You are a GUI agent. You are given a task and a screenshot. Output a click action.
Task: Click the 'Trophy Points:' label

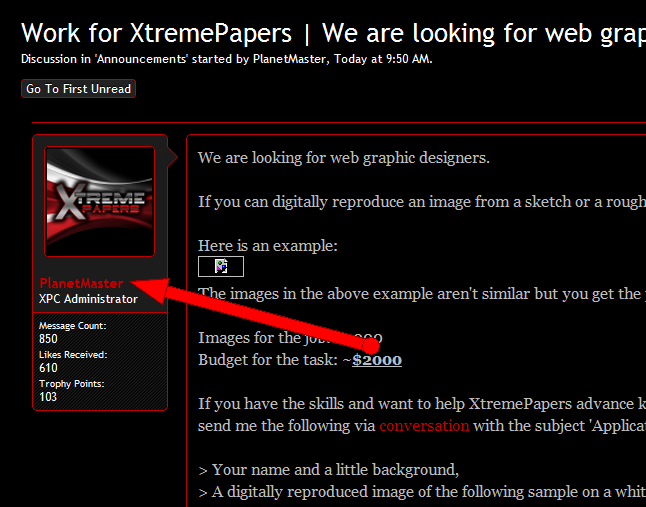point(72,384)
